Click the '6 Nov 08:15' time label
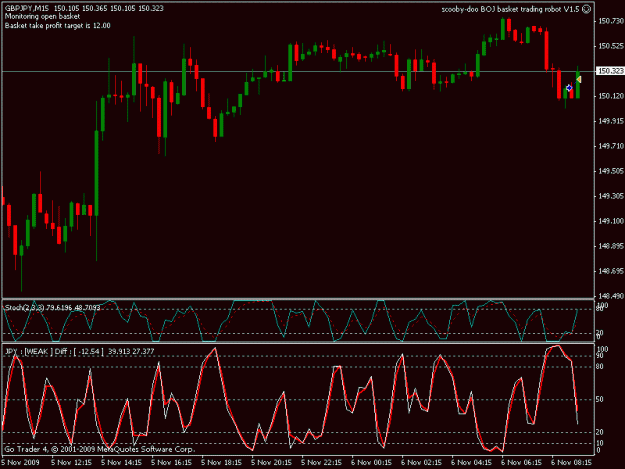Viewport: 625px width, 469px height. click(x=571, y=463)
